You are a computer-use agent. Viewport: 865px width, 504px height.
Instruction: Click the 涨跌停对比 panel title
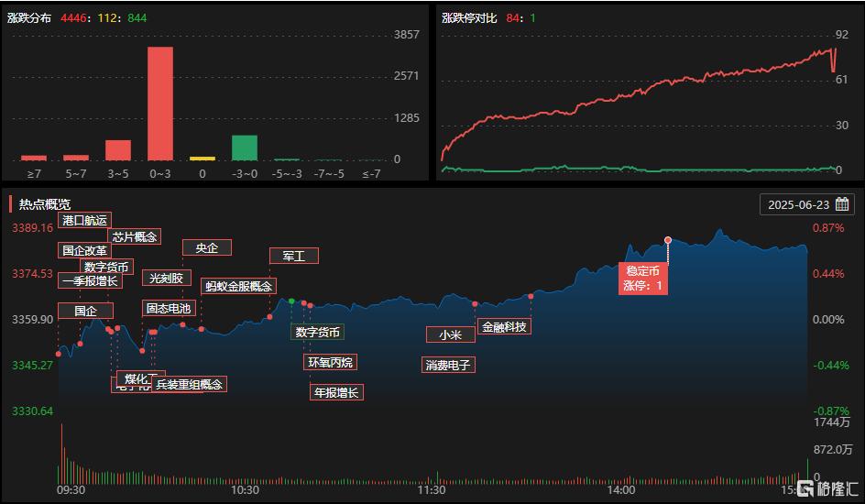(x=469, y=17)
